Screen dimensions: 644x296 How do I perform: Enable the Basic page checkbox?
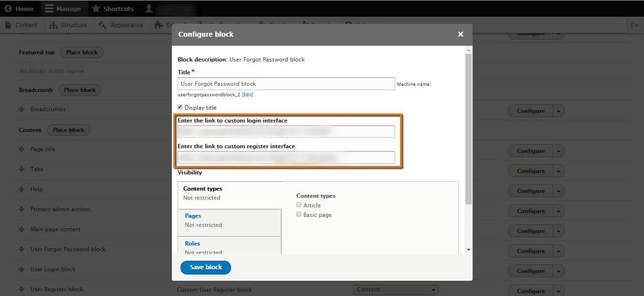click(299, 214)
